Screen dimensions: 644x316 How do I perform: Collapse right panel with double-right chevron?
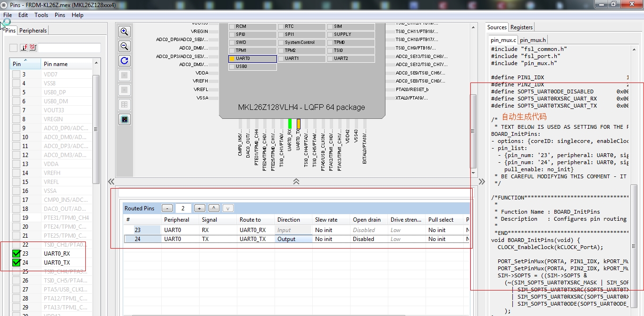pos(482,181)
